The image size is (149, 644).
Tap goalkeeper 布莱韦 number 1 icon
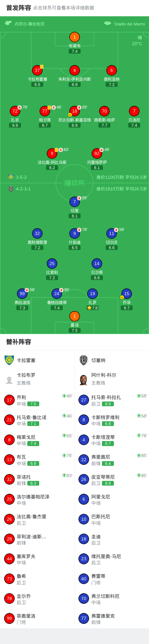point(74,37)
